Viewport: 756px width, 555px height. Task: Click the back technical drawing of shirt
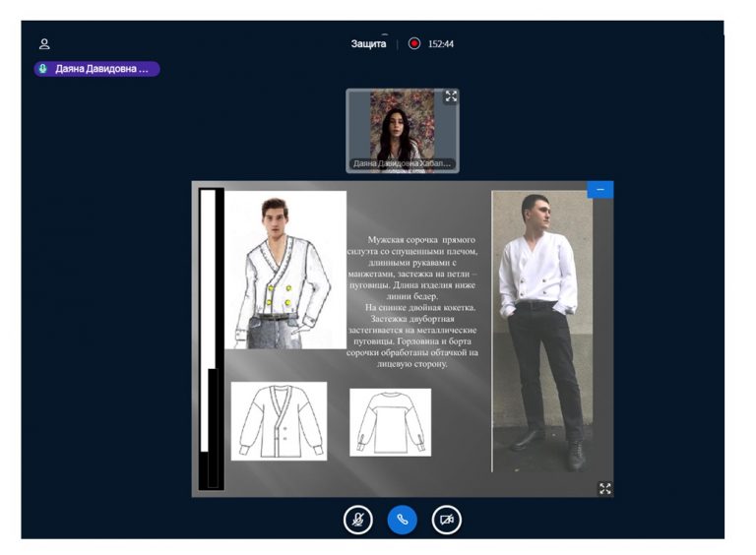(390, 422)
